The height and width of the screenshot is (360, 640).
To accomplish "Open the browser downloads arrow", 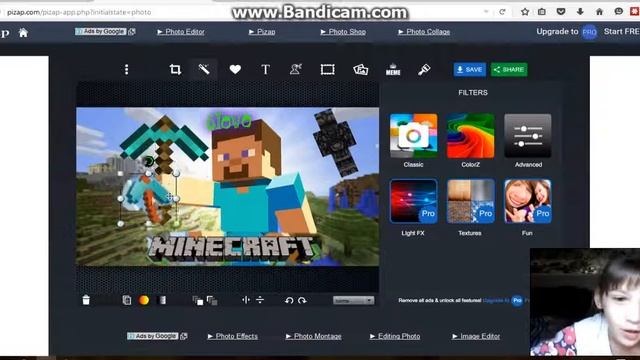I will pyautogui.click(x=580, y=12).
